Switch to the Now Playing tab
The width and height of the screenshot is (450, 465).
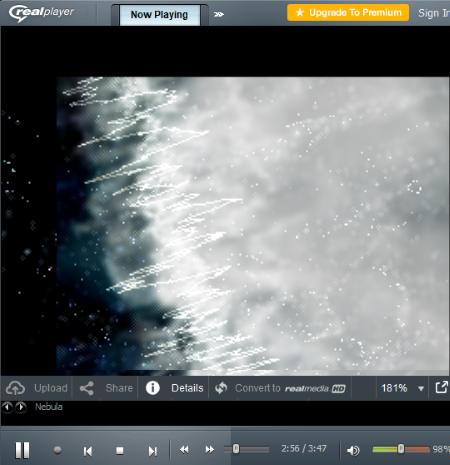click(x=160, y=15)
